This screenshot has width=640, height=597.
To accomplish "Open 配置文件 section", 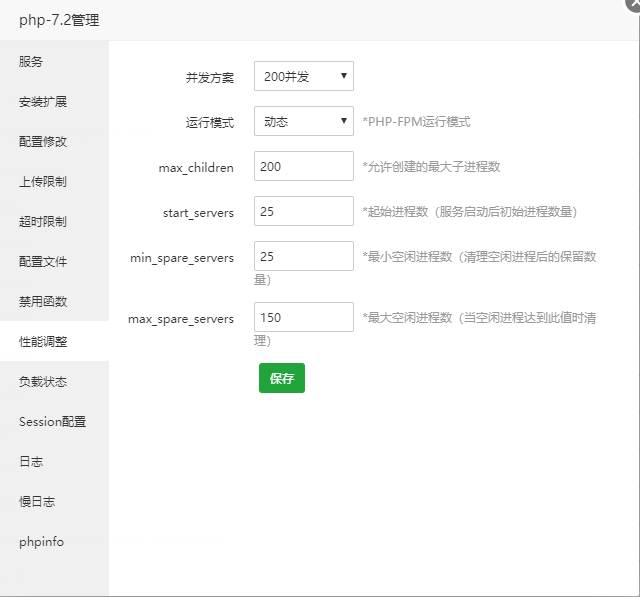I will pos(43,261).
